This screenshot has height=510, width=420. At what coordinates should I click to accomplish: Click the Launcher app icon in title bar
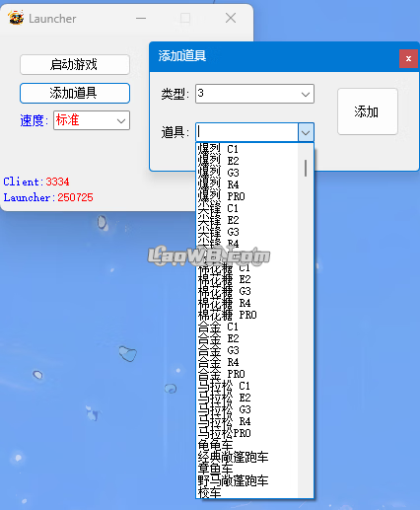(x=16, y=18)
